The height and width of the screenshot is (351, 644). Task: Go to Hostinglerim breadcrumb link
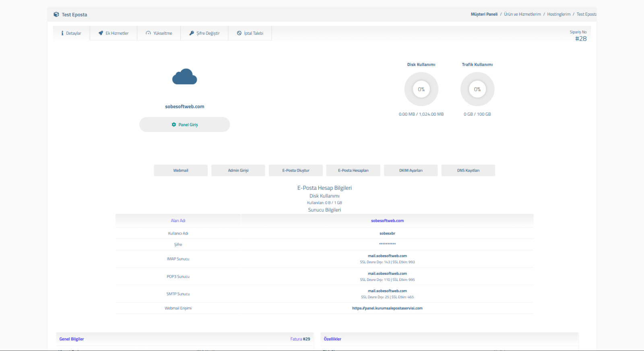pos(559,14)
